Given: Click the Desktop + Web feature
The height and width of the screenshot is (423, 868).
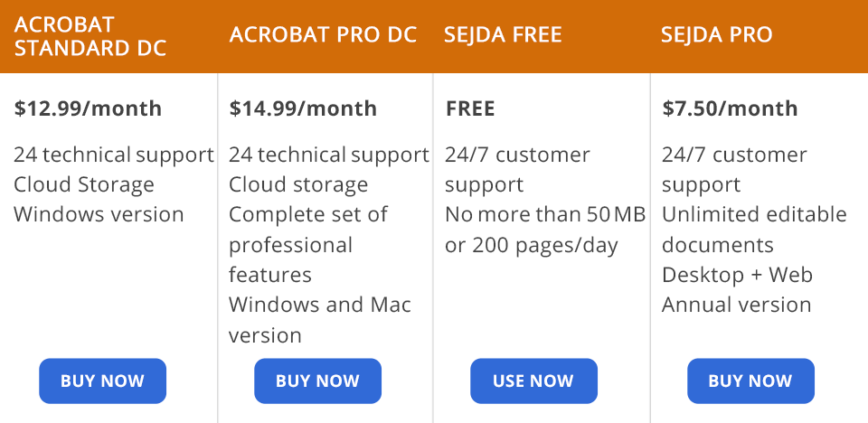Looking at the screenshot, I should click(x=737, y=275).
